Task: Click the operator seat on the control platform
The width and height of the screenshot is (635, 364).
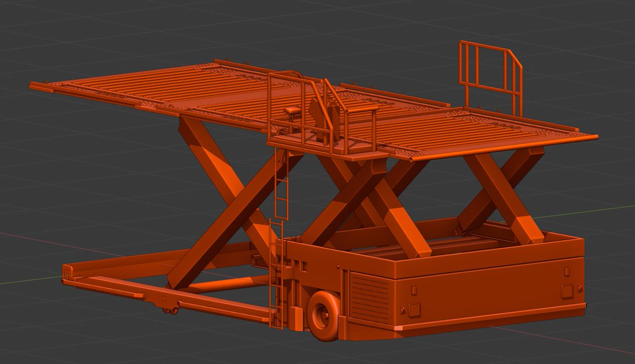Action: click(292, 111)
